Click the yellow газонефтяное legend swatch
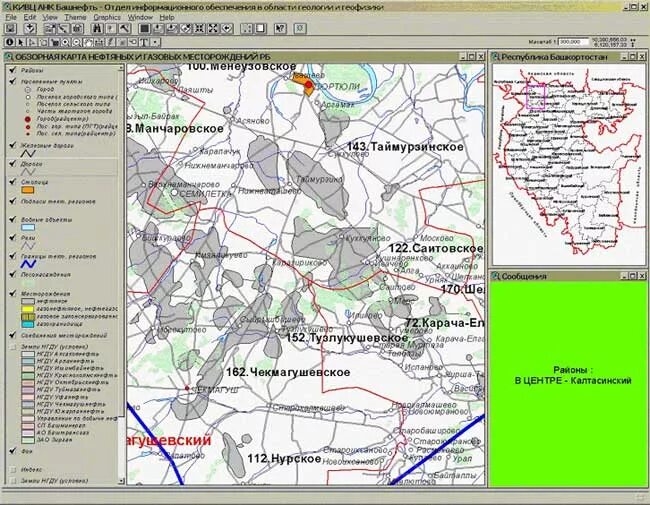 (x=28, y=309)
